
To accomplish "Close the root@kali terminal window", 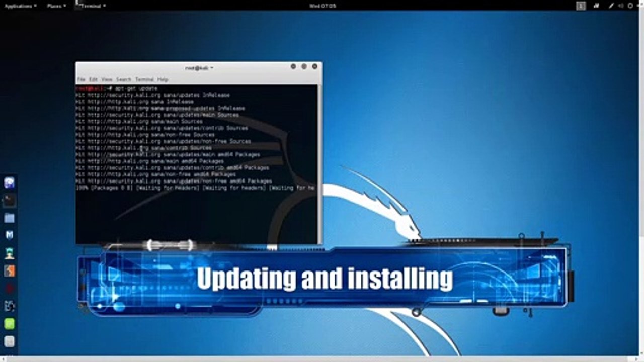I will point(315,66).
